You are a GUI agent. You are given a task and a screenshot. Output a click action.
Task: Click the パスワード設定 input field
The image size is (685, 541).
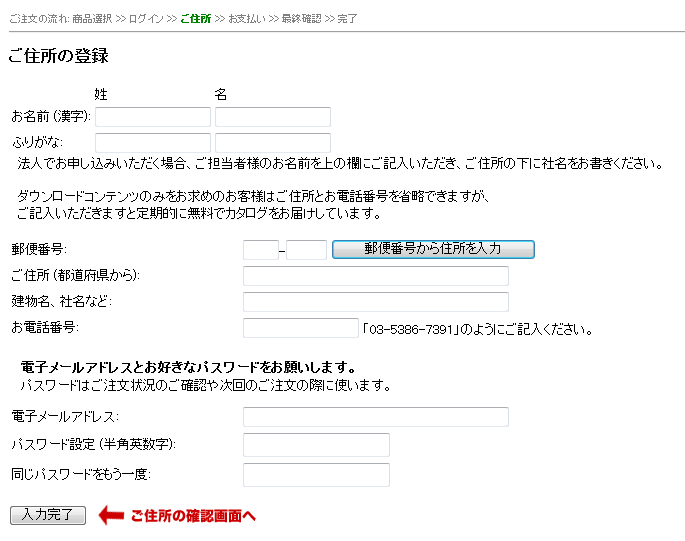tap(316, 445)
